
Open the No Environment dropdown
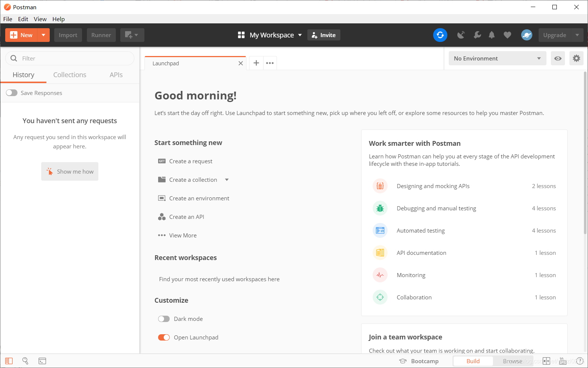[497, 58]
